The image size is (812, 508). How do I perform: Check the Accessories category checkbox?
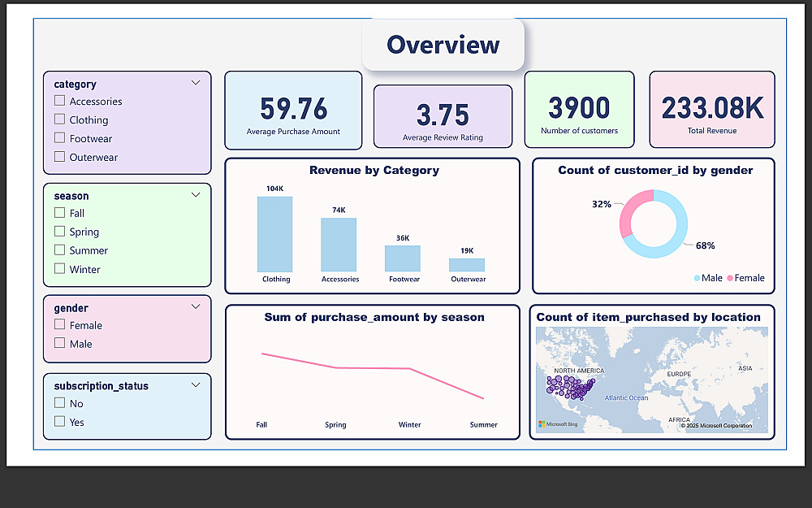tap(59, 101)
